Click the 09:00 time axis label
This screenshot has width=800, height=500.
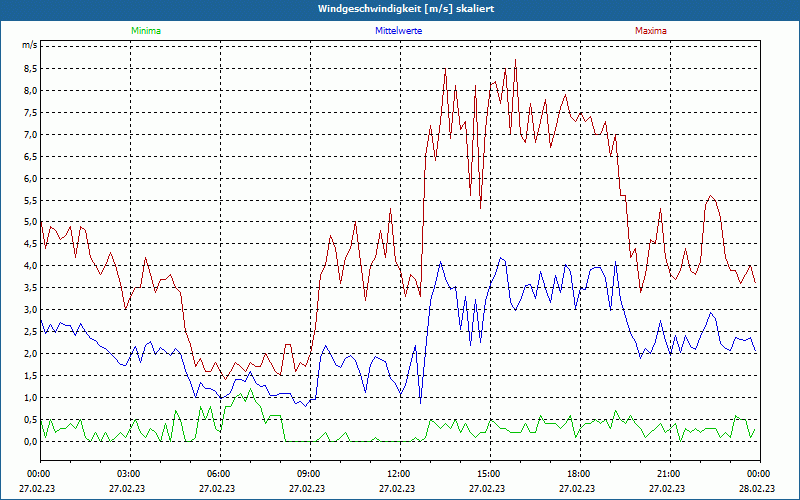[x=308, y=474]
